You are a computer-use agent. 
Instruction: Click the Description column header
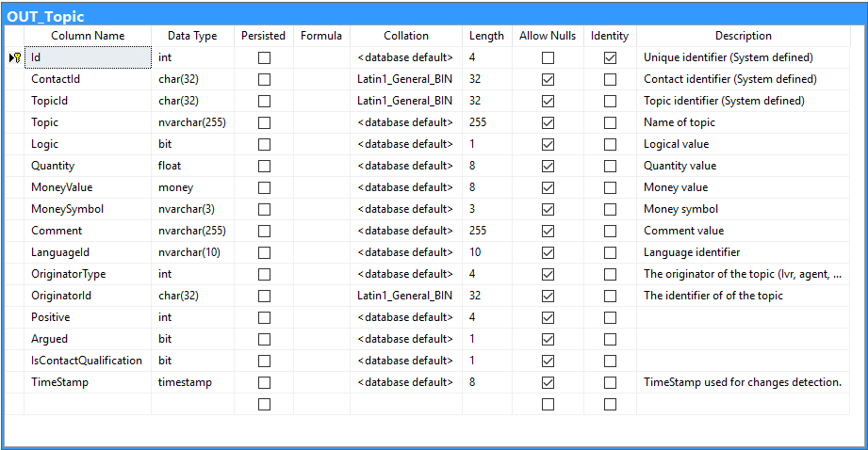743,36
